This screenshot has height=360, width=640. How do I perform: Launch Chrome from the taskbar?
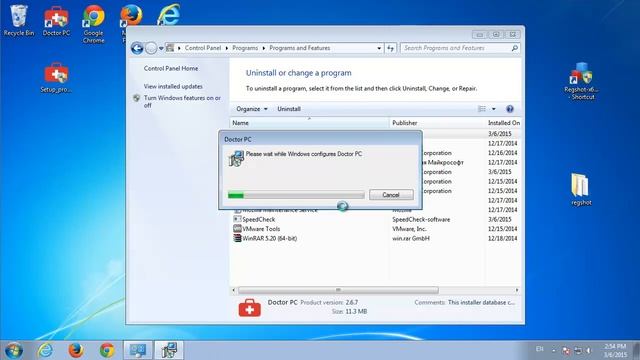click(107, 350)
